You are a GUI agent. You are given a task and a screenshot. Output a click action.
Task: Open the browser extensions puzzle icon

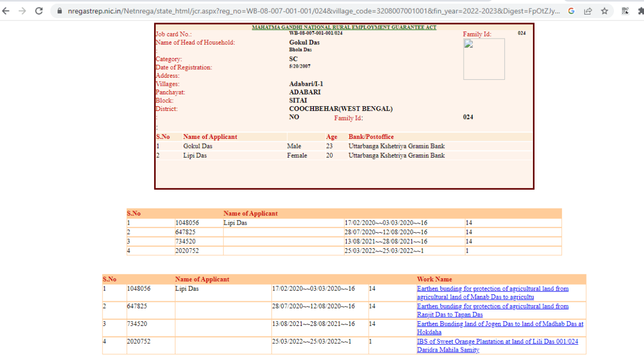[x=640, y=10]
